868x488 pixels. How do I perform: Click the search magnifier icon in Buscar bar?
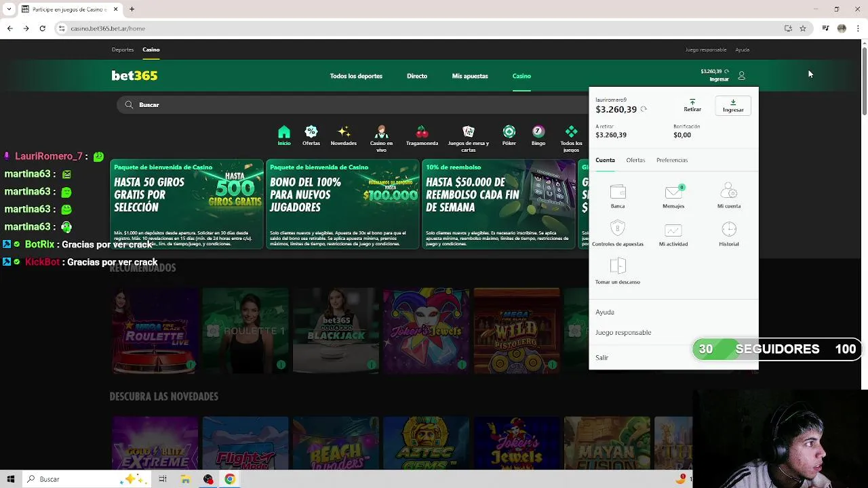point(129,104)
